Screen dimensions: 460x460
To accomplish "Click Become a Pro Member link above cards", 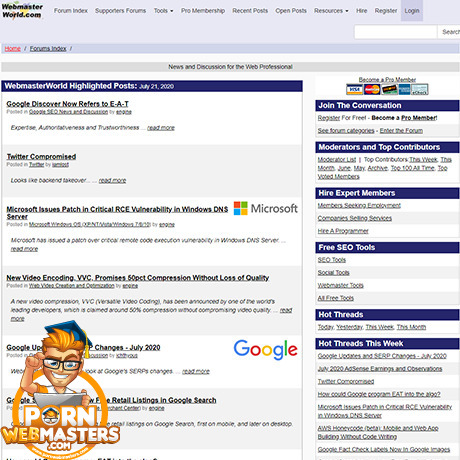I will [x=387, y=80].
